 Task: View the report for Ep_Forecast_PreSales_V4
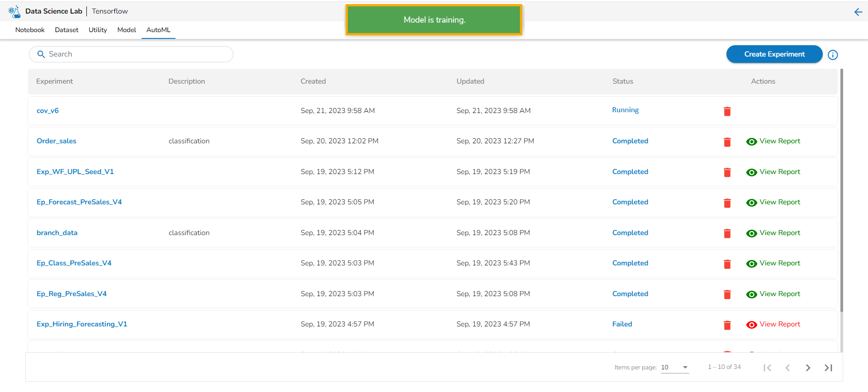point(773,203)
